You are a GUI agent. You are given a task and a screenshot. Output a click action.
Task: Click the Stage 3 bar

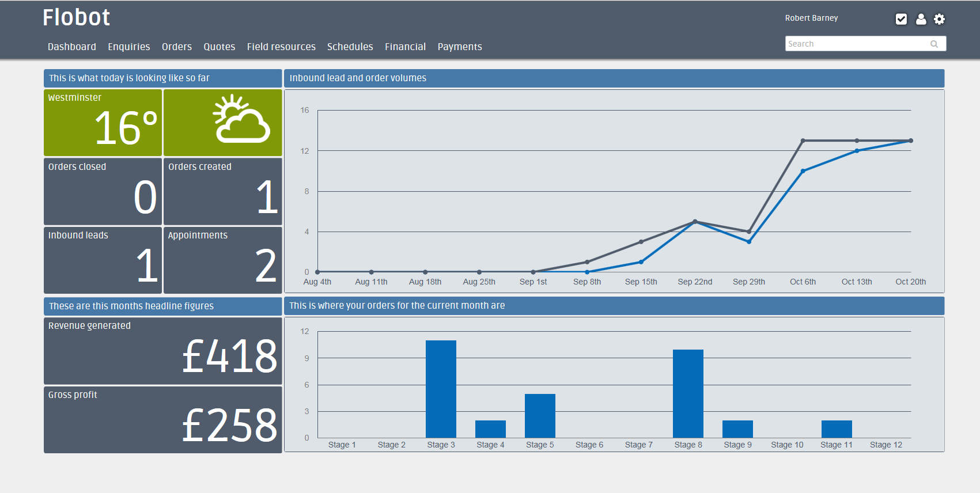click(441, 389)
